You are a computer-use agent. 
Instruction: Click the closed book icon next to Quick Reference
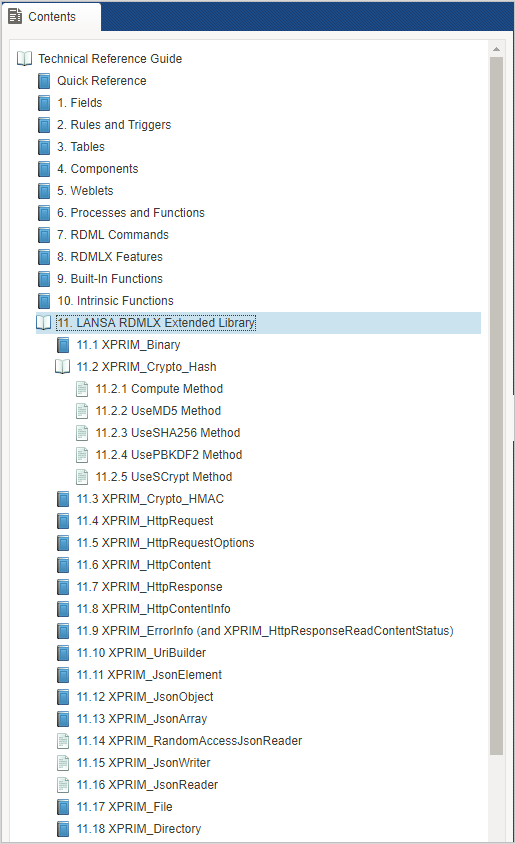tap(44, 81)
